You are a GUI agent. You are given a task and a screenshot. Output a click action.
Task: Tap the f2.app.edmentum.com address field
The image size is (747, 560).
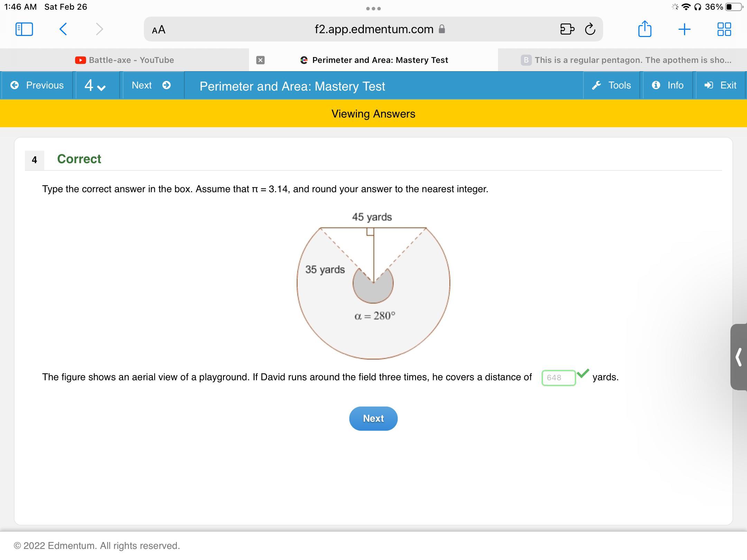[x=373, y=29]
